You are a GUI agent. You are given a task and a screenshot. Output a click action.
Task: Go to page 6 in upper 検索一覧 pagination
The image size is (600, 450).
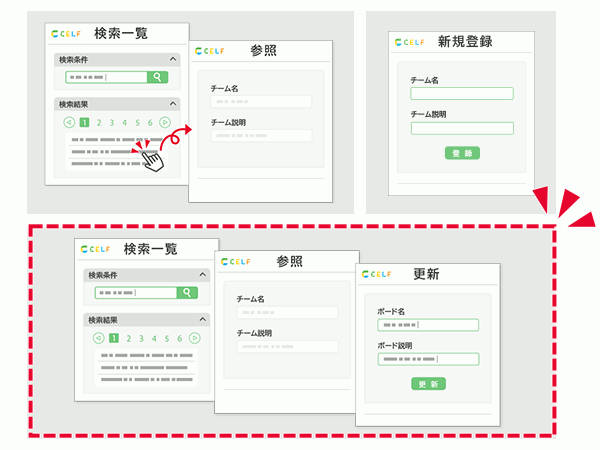pyautogui.click(x=150, y=123)
